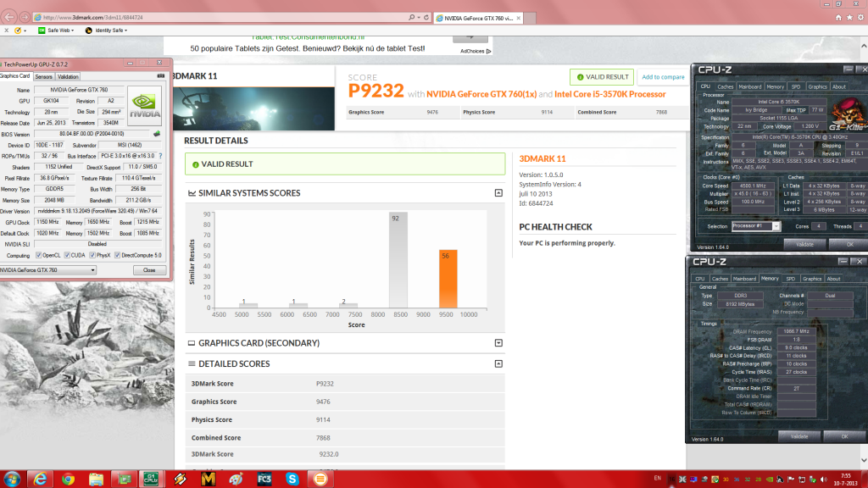The image size is (868, 488).
Task: Click the BIOS save chip icon in GPU-Z
Action: [x=157, y=134]
